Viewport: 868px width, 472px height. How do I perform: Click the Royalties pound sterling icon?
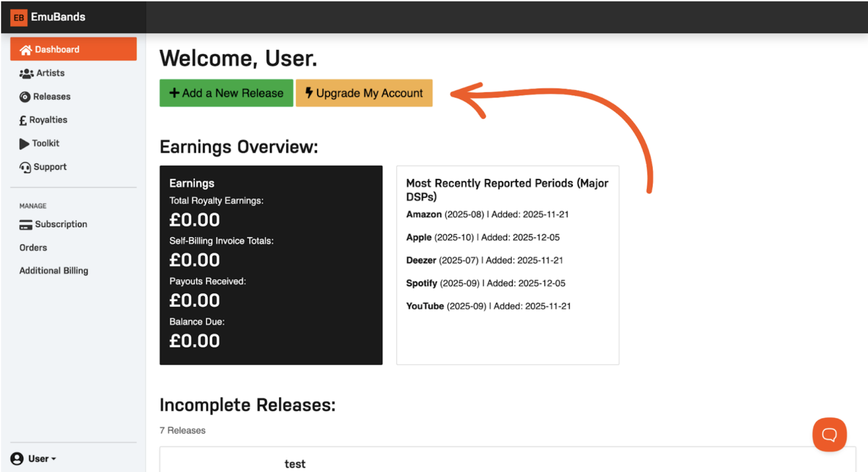22,120
